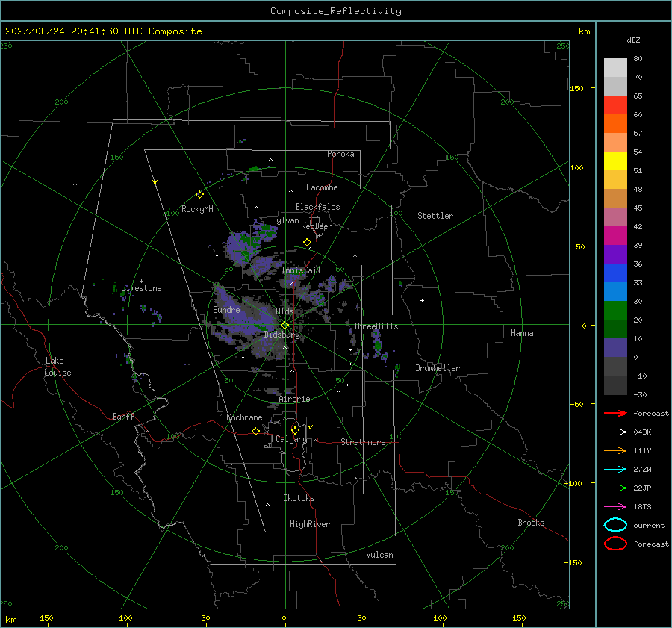Click the Stettler city label

(435, 216)
